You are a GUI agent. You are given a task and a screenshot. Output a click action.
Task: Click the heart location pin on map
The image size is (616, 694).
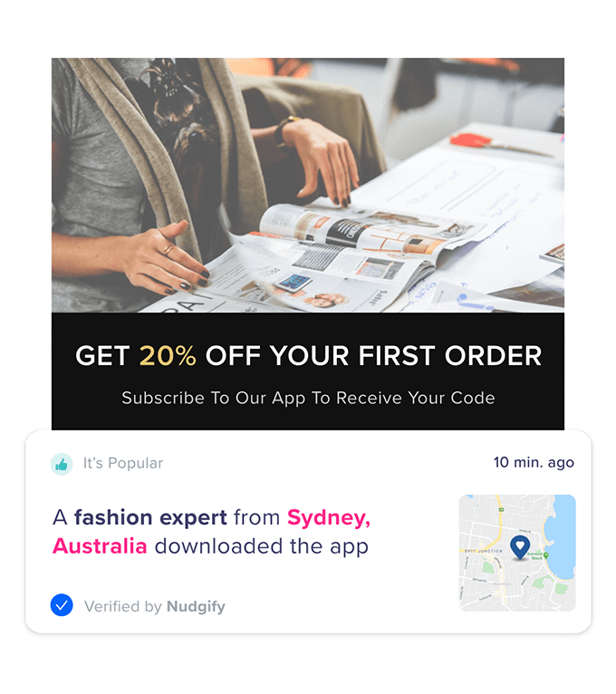[520, 547]
